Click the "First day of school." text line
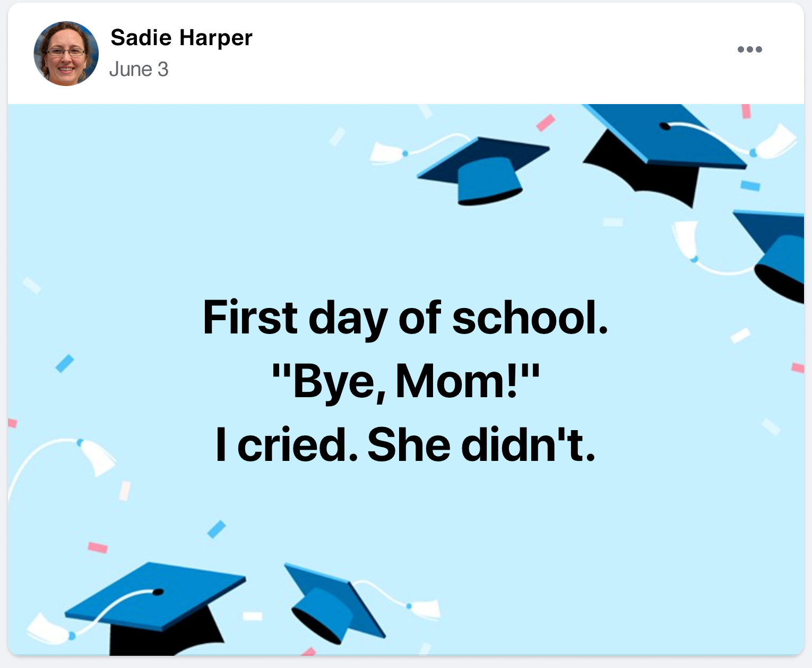 pyautogui.click(x=405, y=318)
